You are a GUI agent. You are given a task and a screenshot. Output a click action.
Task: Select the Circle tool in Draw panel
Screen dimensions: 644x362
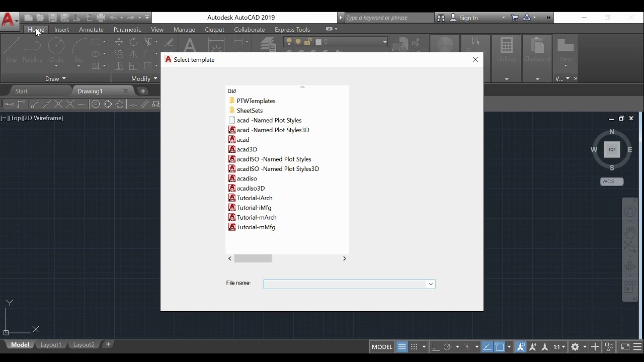(x=56, y=50)
